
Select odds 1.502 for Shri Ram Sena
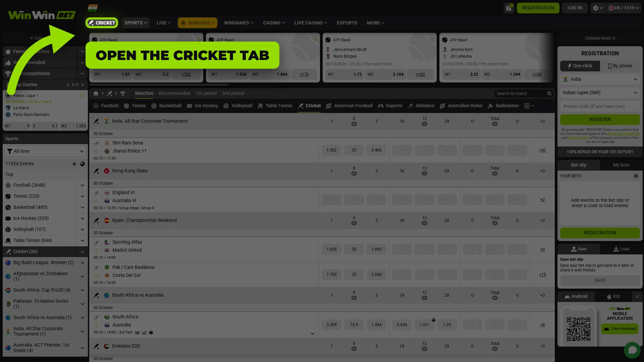click(x=331, y=150)
